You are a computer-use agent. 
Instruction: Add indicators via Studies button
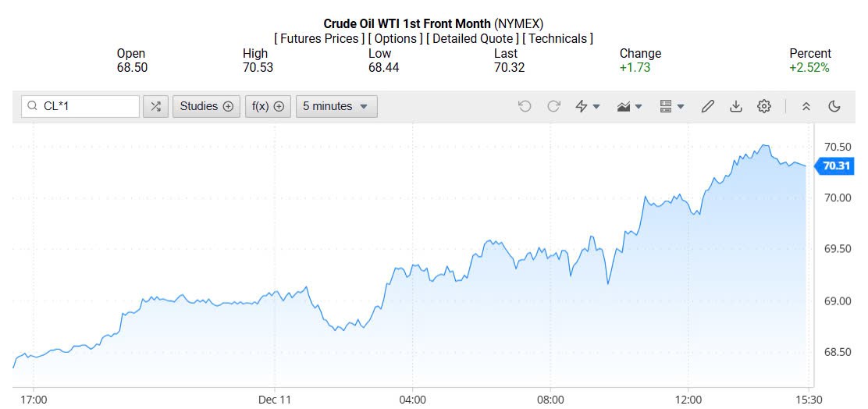tap(206, 106)
